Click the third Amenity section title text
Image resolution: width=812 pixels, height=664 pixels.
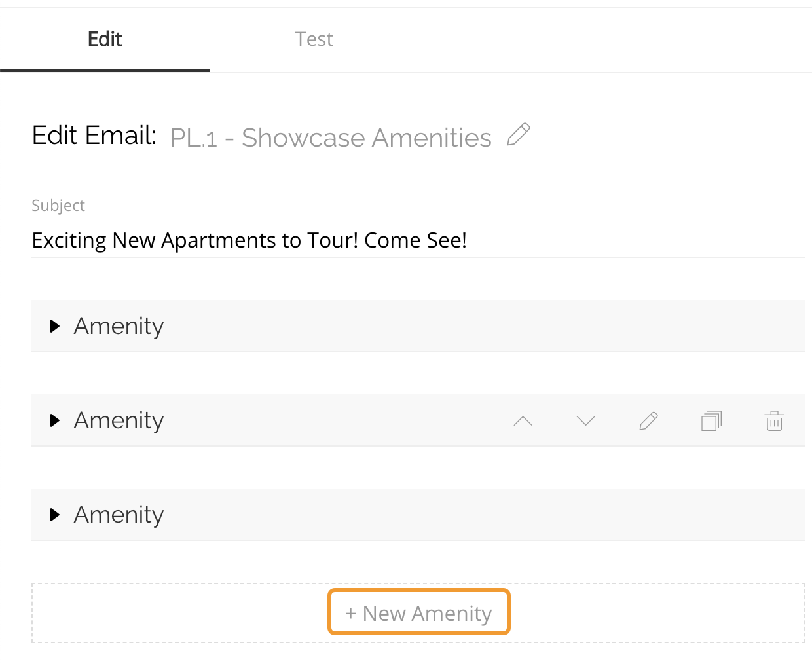coord(119,515)
